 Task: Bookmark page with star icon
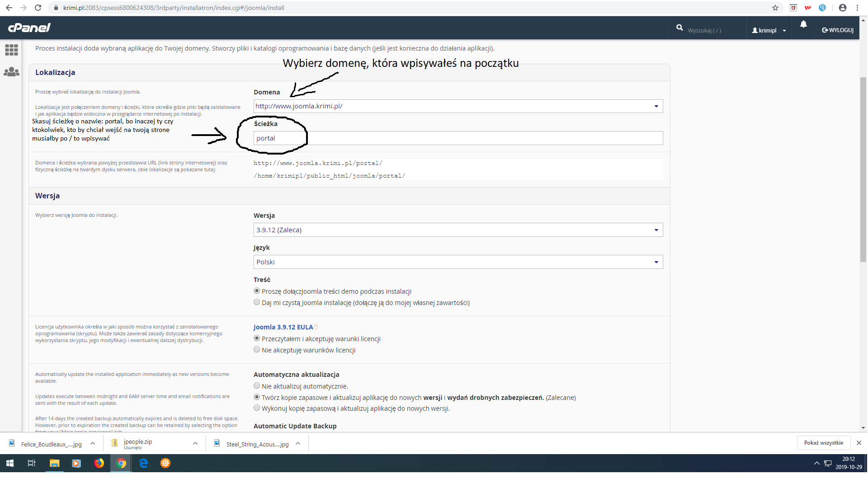775,8
